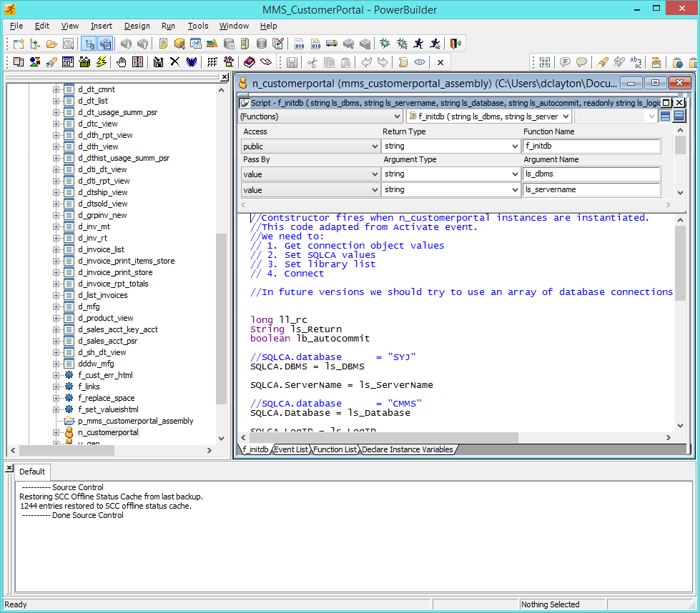Click the Select and Debug icon
700x613 pixels.
402,44
